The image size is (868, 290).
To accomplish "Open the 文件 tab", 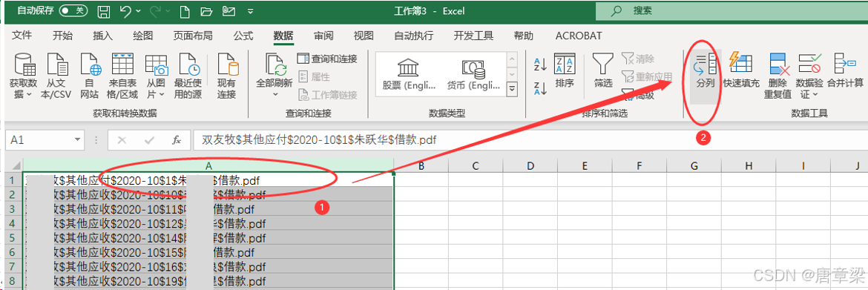I will (22, 36).
